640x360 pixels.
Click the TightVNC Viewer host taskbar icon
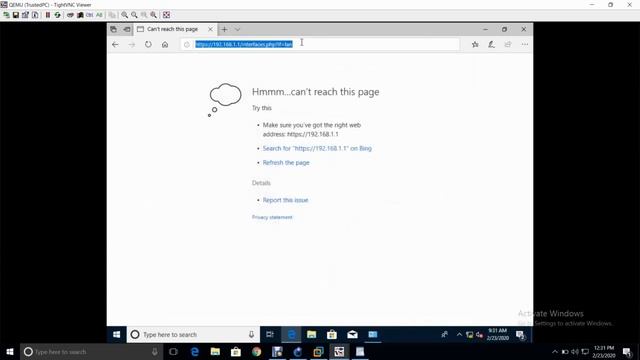click(x=339, y=352)
